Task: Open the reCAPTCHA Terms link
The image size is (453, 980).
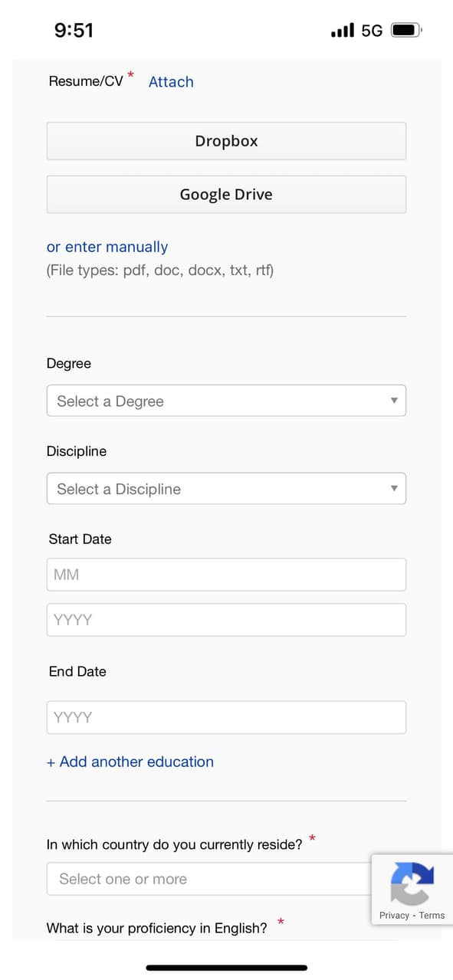Action: click(432, 916)
